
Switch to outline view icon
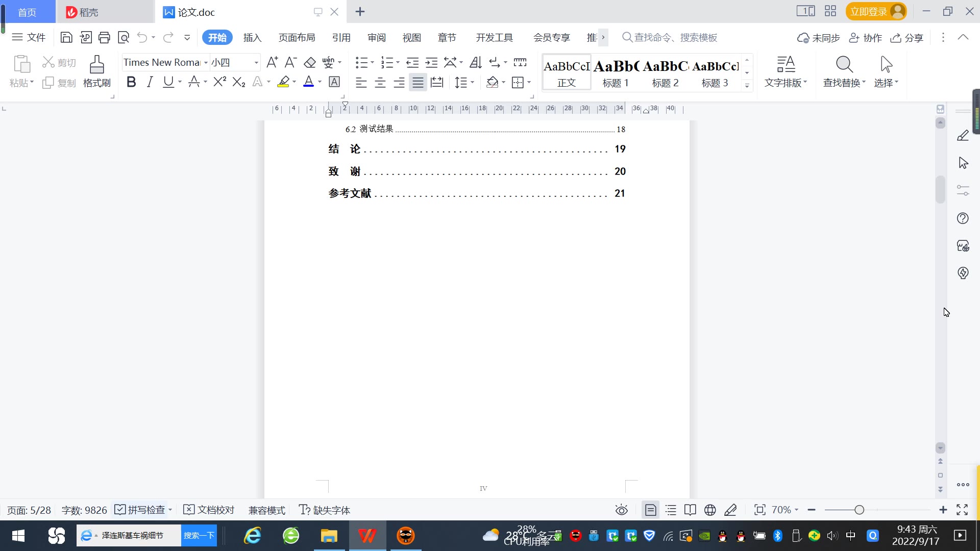[671, 510]
